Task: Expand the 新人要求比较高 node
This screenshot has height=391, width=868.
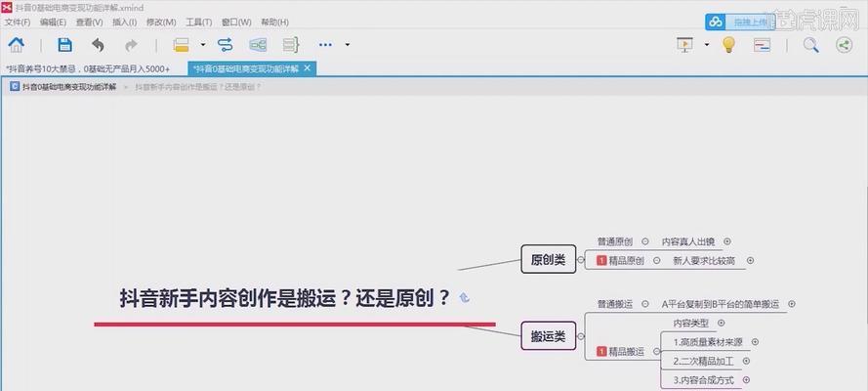Action: coord(750,260)
